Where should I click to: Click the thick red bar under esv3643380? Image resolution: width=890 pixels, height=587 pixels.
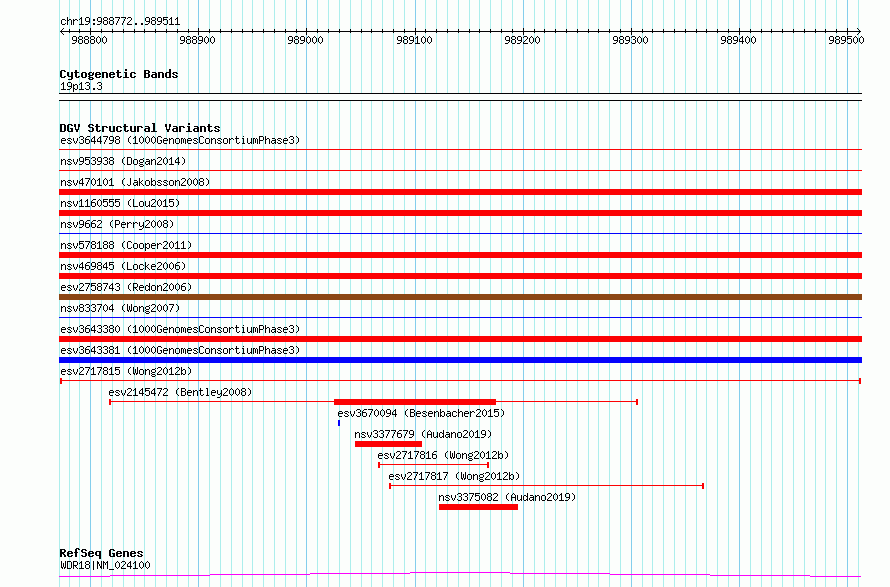coord(460,339)
